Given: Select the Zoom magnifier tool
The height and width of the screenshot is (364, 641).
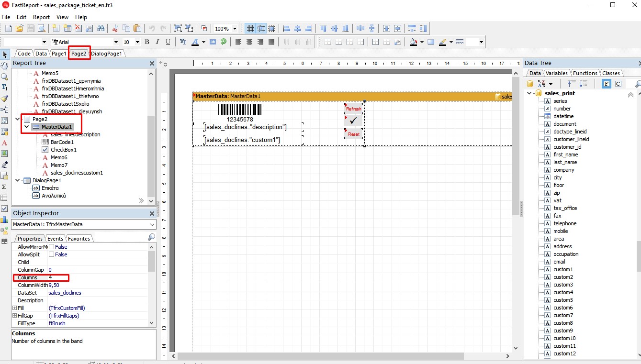Looking at the screenshot, I should pyautogui.click(x=5, y=77).
